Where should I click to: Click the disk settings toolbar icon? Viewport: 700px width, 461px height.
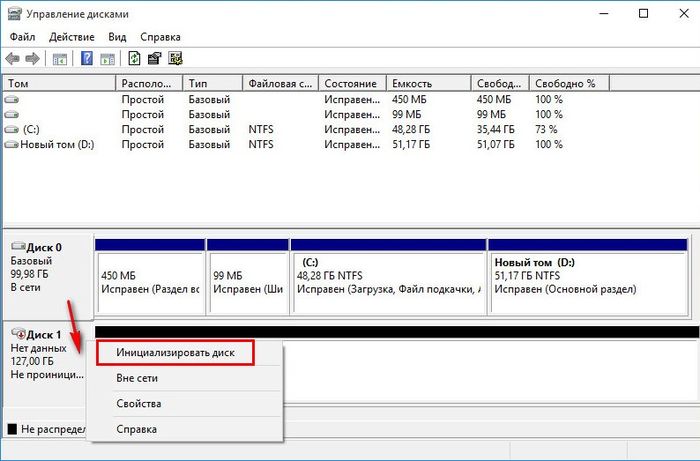175,58
